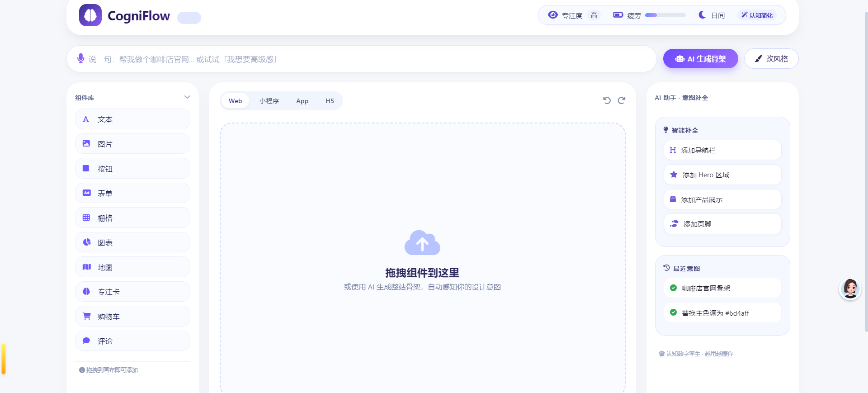Click the 高 focus level badge
Screen dimensions: 868x393
click(594, 15)
